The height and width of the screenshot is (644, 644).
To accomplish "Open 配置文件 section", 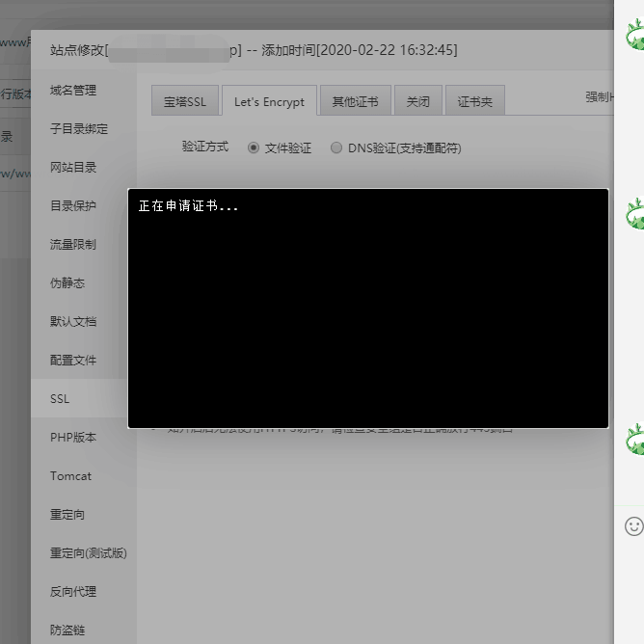I will (x=73, y=361).
